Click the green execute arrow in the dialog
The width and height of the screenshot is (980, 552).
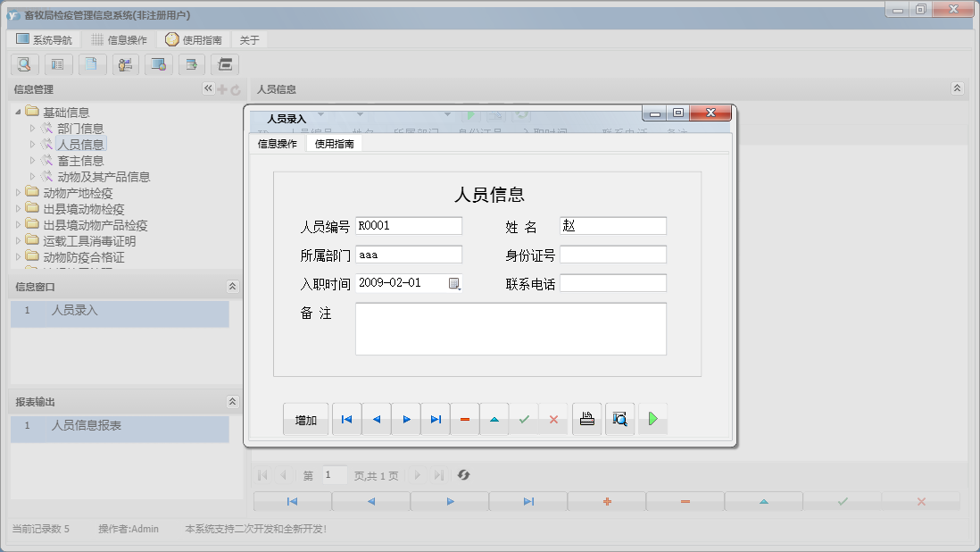click(652, 418)
